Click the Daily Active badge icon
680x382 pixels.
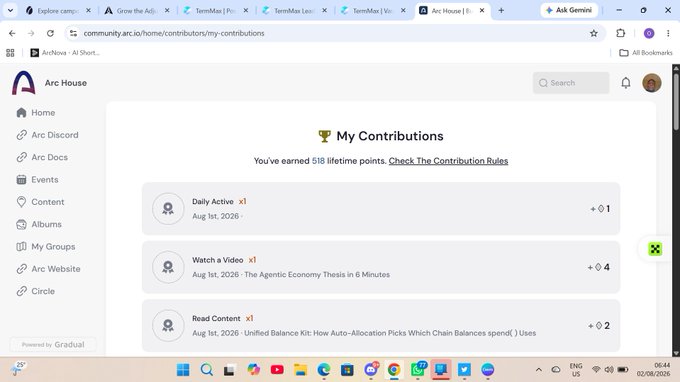pos(168,209)
